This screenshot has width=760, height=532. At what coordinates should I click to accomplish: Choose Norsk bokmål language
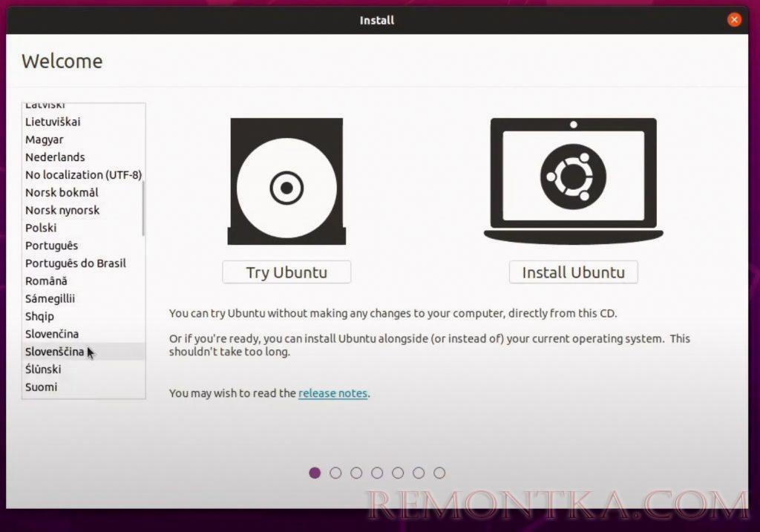tap(83, 192)
